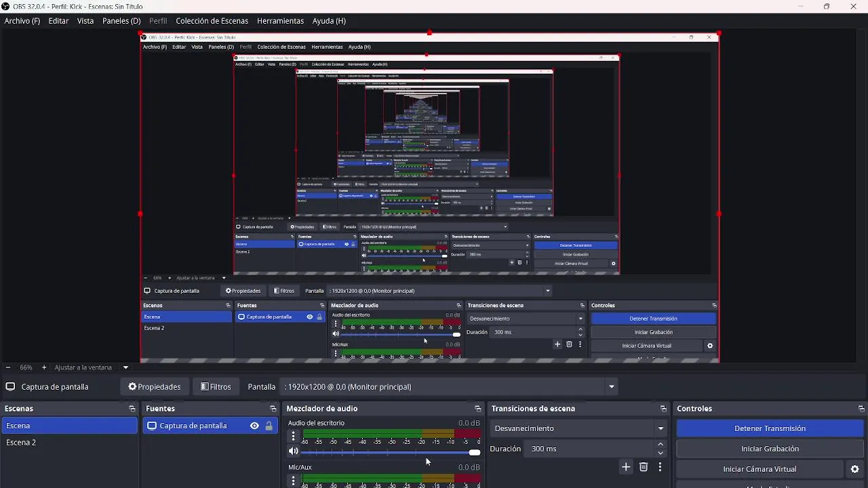The image size is (868, 488).
Task: Open the Colección de Escenas menu
Action: point(212,21)
